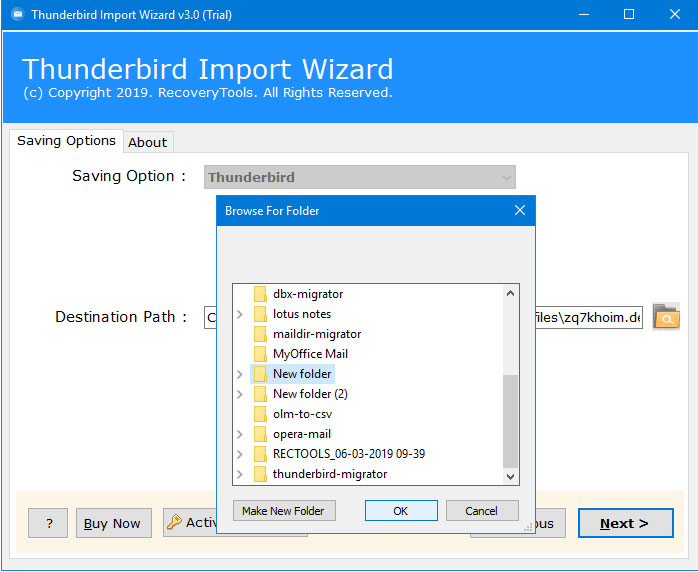
Task: Switch to the About tab
Action: click(148, 142)
